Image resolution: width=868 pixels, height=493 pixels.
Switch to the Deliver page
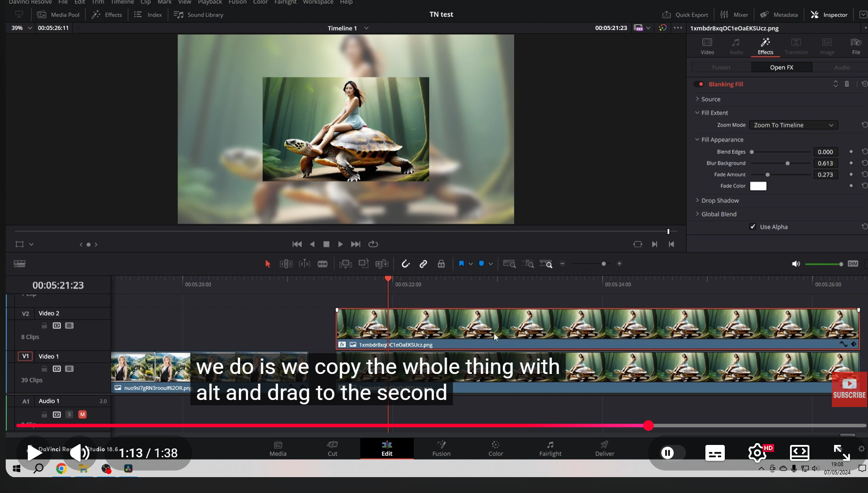coord(605,448)
